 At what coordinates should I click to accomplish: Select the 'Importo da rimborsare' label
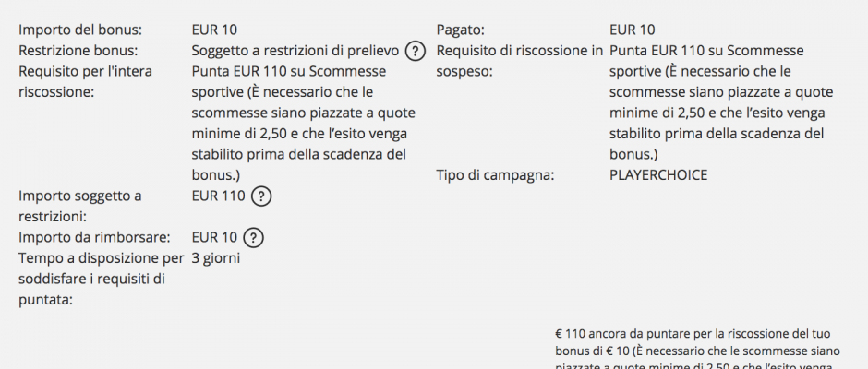(94, 238)
